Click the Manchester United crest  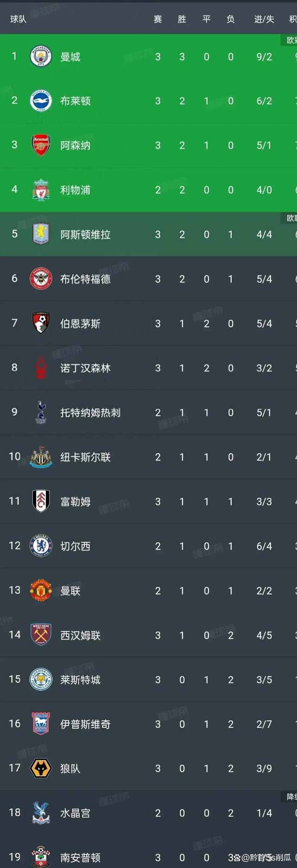41,590
